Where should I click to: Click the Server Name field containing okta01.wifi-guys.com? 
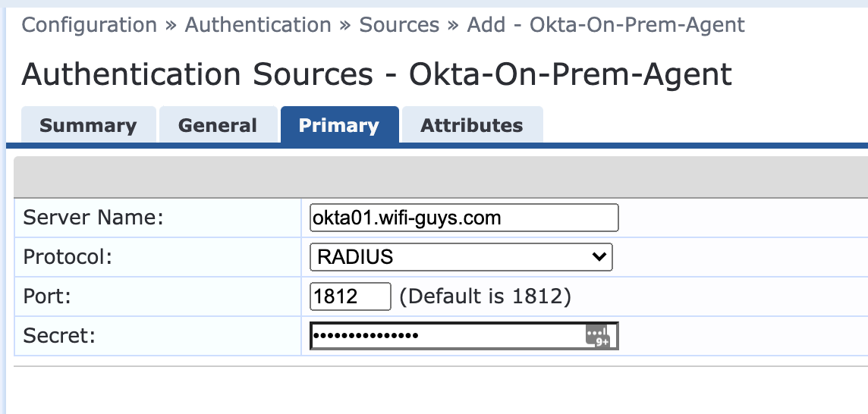coord(464,218)
